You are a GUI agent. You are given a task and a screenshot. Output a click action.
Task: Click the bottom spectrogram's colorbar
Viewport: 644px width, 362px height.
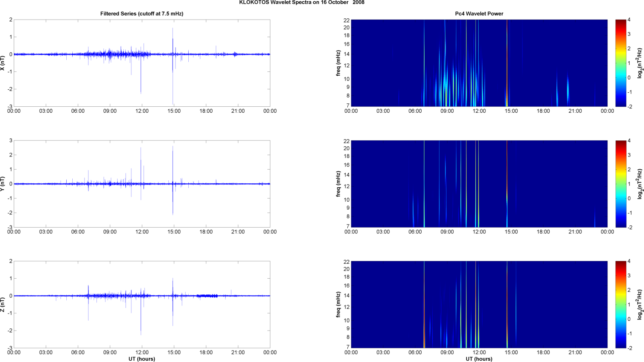(x=621, y=305)
